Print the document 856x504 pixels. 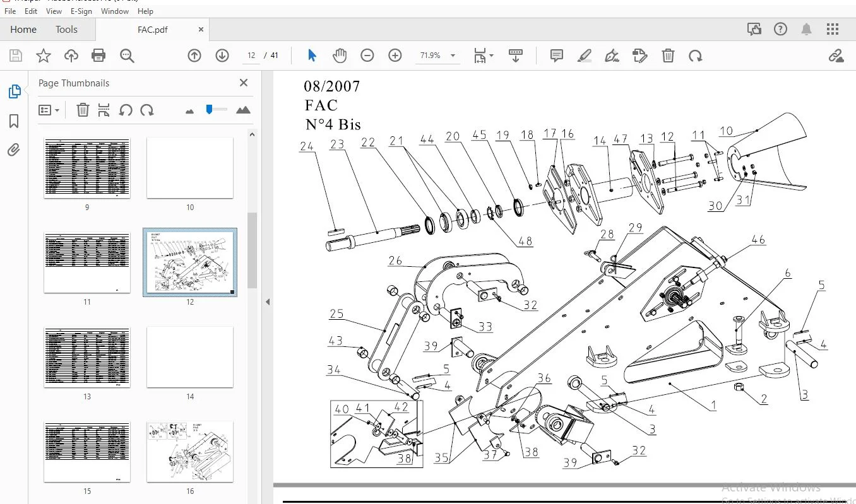click(98, 56)
